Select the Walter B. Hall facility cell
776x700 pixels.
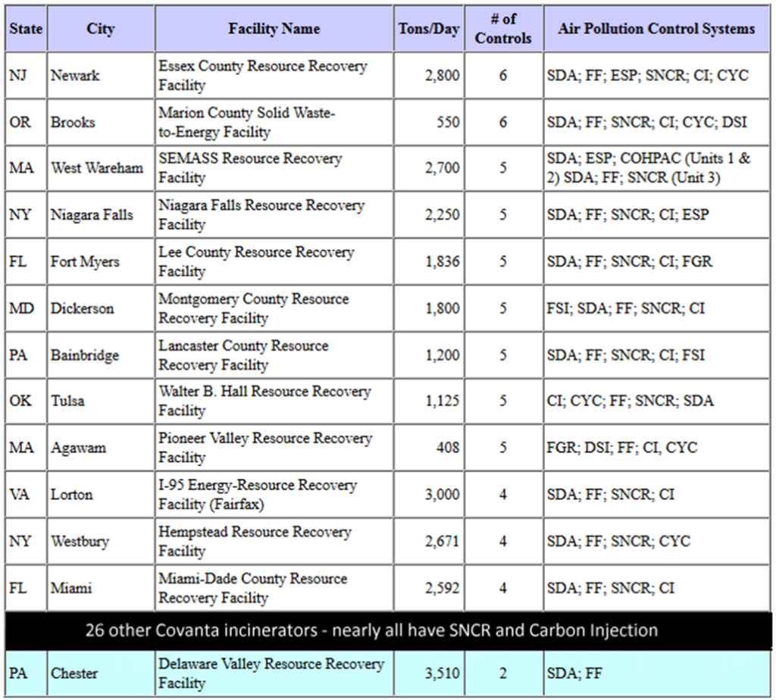[x=264, y=401]
